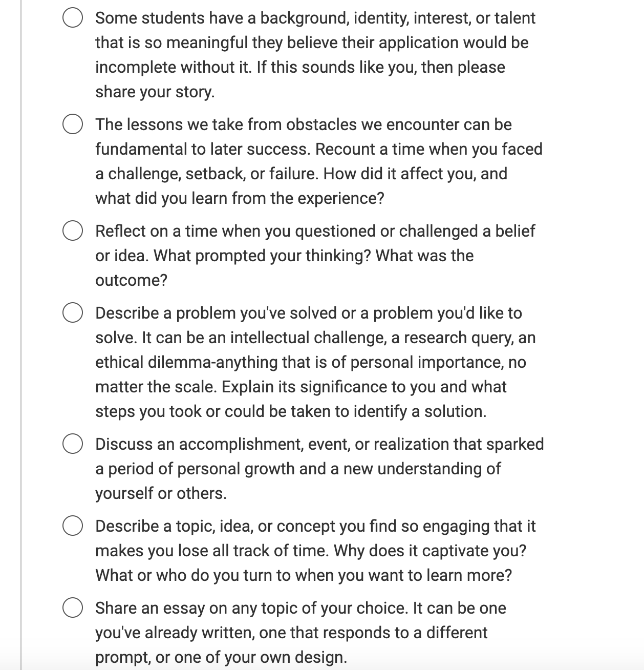The height and width of the screenshot is (670, 644).
Task: Click the line ending 'taken to identify a solution.'
Action: (x=291, y=411)
